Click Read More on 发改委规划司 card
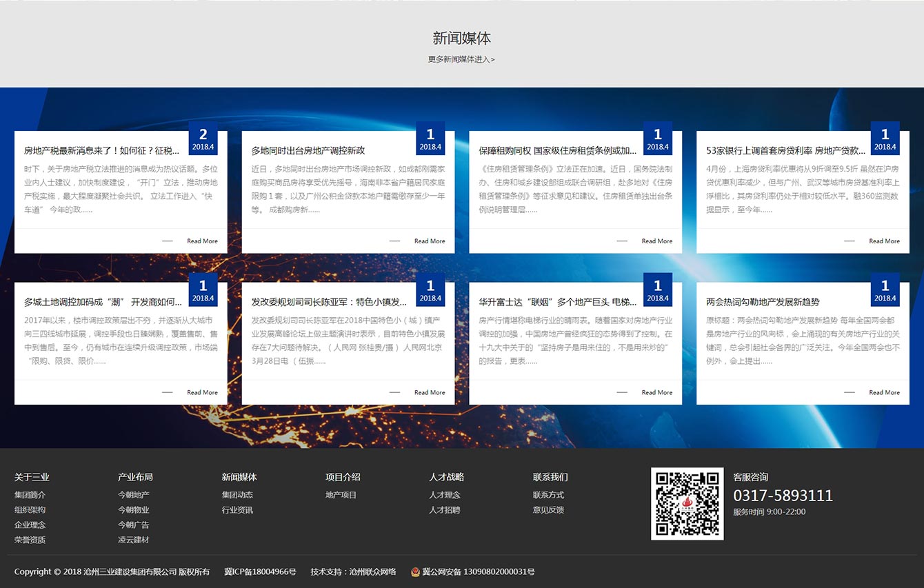 tap(430, 393)
